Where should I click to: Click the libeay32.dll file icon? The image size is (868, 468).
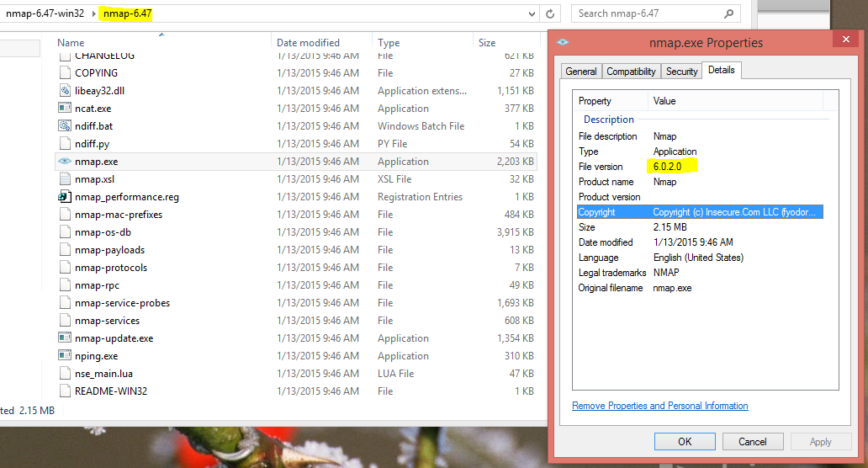click(x=65, y=91)
